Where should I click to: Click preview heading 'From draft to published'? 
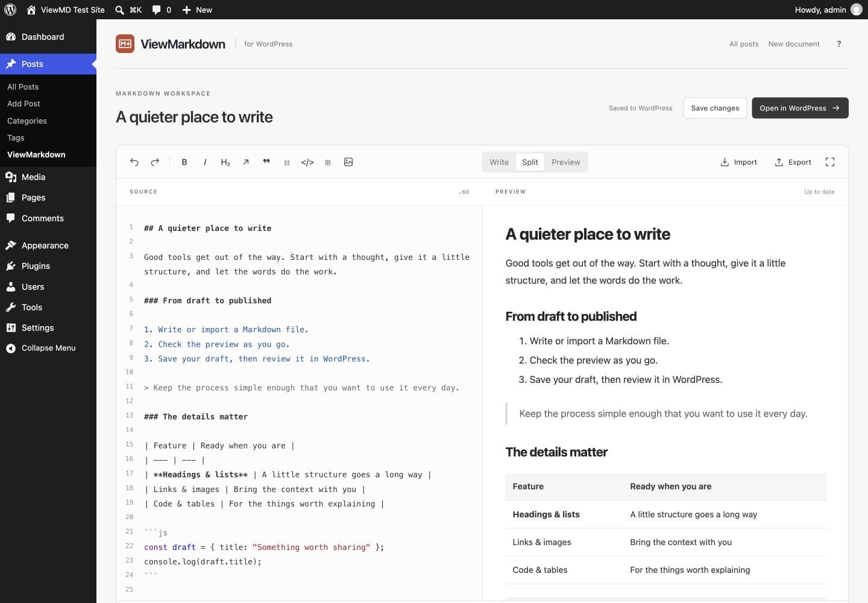pos(571,317)
